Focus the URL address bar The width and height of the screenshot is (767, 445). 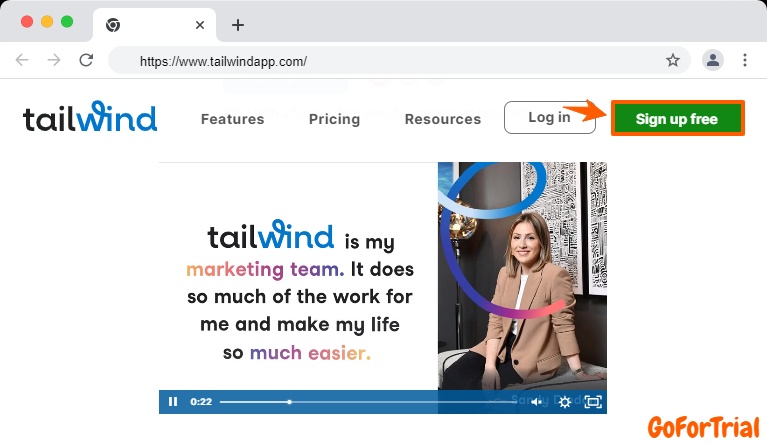pyautogui.click(x=399, y=61)
